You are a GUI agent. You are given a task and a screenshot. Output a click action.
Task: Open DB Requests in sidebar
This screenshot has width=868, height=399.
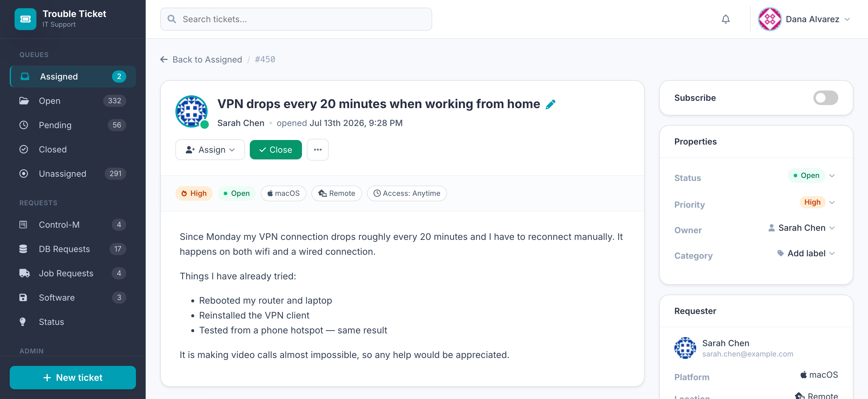pyautogui.click(x=73, y=249)
